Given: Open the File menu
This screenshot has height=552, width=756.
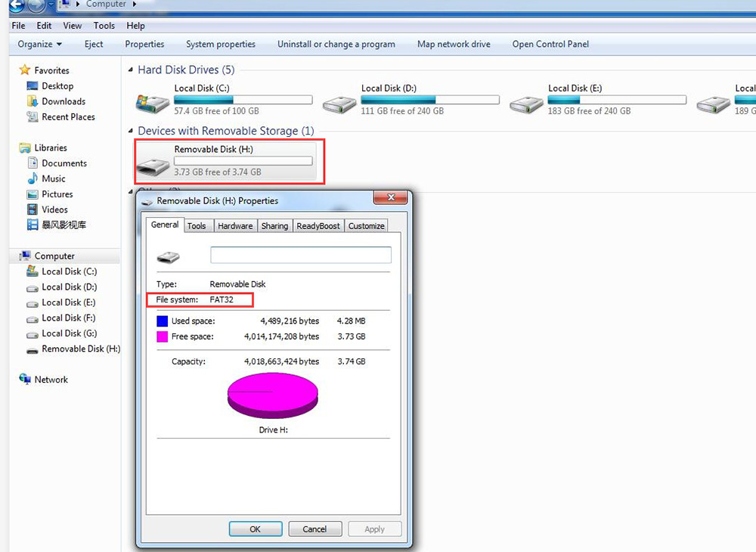Looking at the screenshot, I should (18, 26).
